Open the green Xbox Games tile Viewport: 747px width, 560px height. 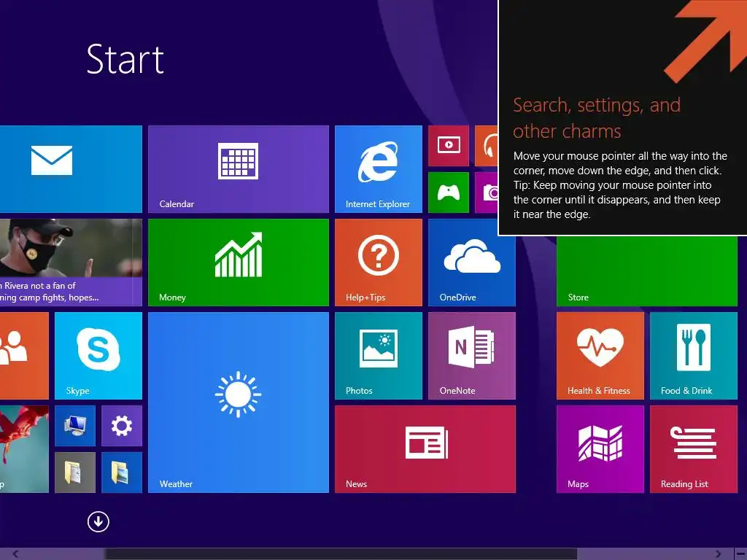(449, 192)
